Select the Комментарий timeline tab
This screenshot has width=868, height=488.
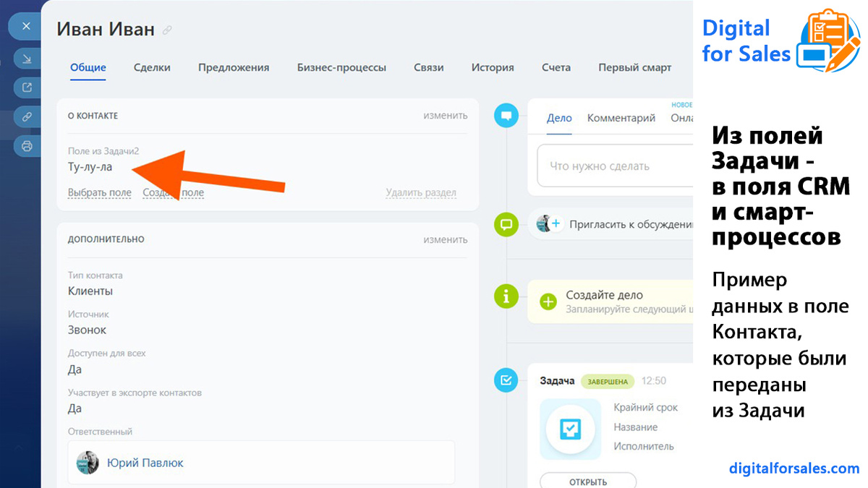point(621,118)
